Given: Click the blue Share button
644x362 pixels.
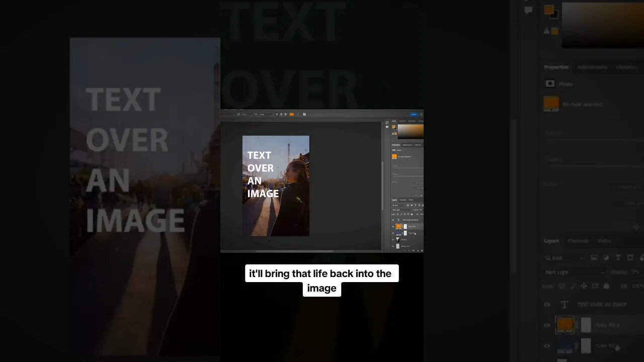Looking at the screenshot, I should point(414,114).
